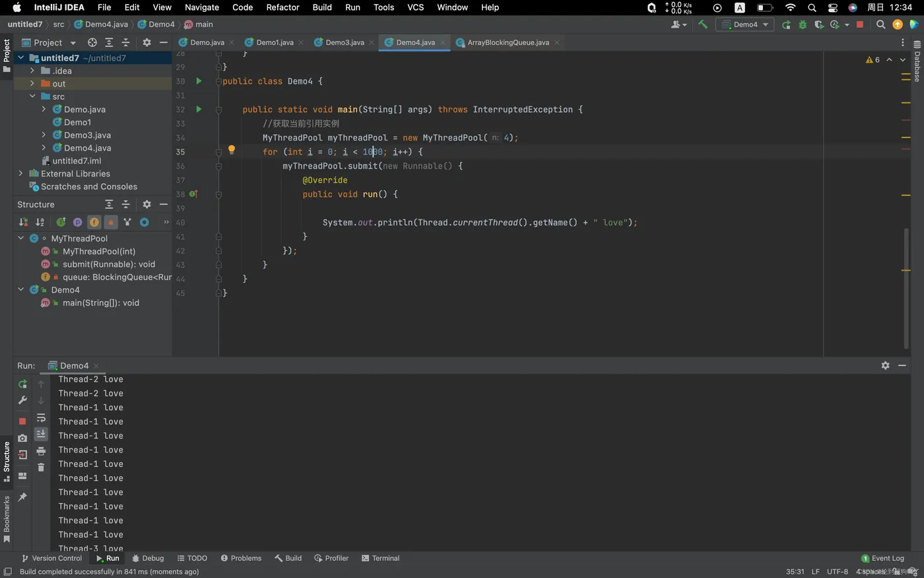
Task: Open Run window options gear
Action: (885, 365)
